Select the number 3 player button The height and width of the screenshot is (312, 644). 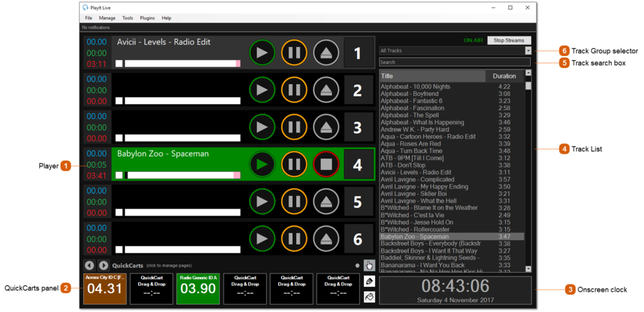[358, 127]
